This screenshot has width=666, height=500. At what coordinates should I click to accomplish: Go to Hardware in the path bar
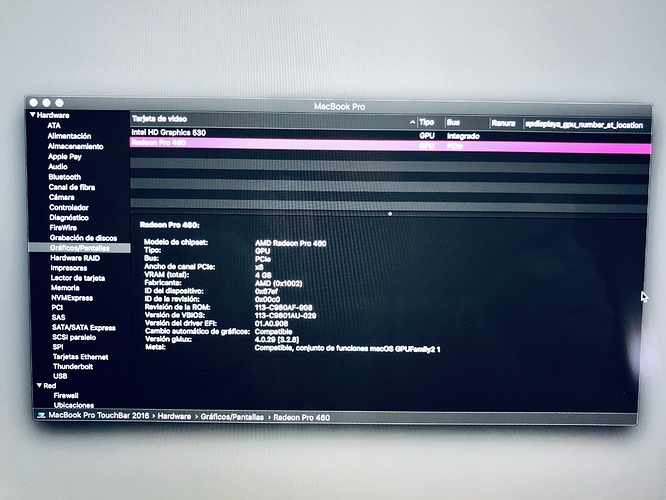tap(174, 416)
